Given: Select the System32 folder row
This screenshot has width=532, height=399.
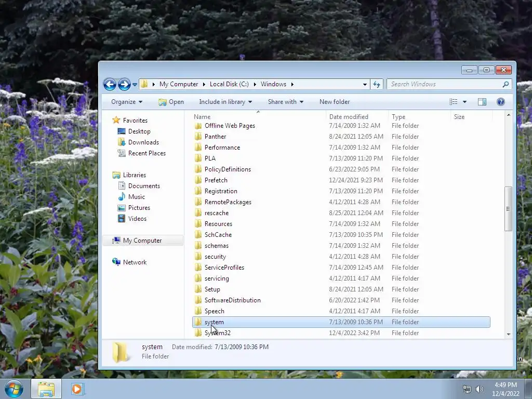Looking at the screenshot, I should 341,333.
